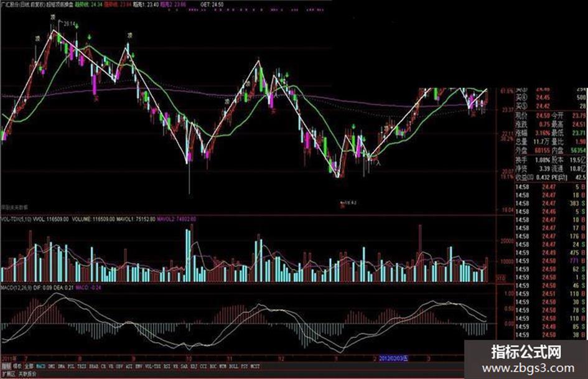Click the 涨跌 0.75 value
Image resolution: width=588 pixels, height=379 pixels.
coord(544,124)
